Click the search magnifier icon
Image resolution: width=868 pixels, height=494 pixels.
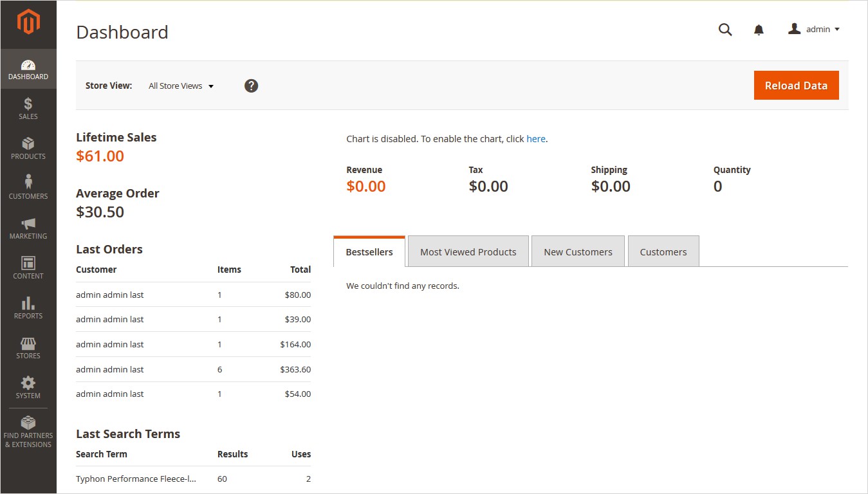click(725, 30)
